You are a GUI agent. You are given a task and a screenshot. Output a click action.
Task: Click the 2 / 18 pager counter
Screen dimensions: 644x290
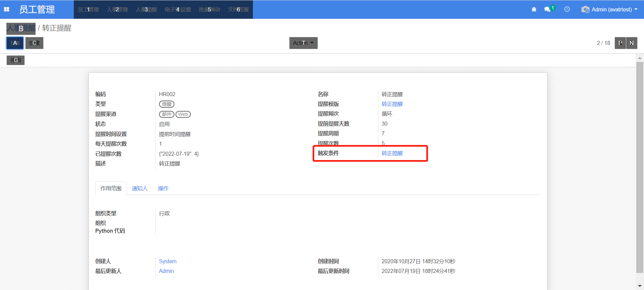[x=603, y=43]
